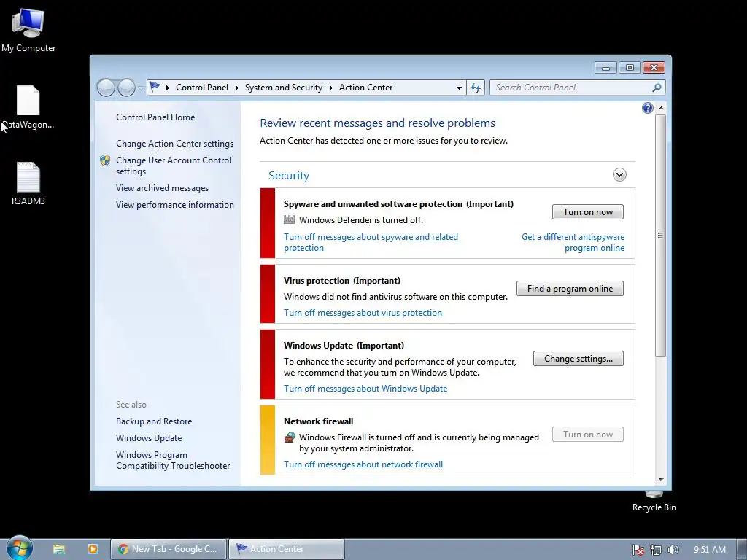Click the UAC shield icon in sidebar
The height and width of the screenshot is (560, 747).
105,160
